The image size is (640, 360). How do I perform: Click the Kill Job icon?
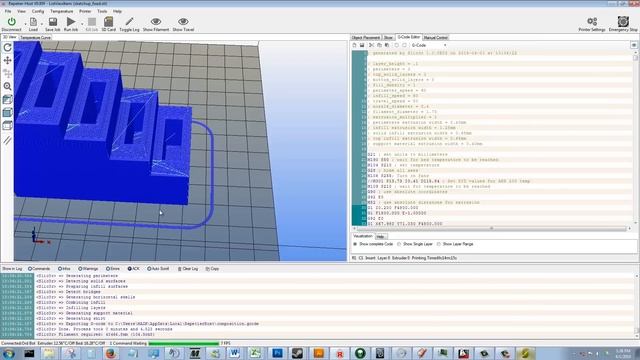pos(92,21)
